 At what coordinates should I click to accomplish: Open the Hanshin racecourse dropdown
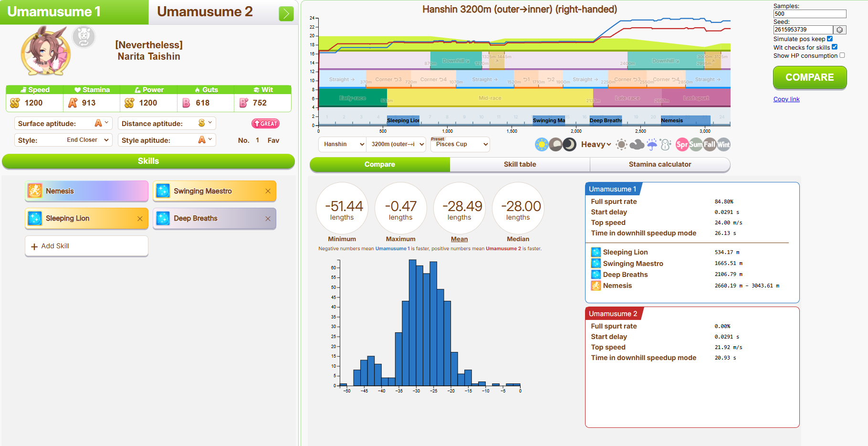pos(342,144)
